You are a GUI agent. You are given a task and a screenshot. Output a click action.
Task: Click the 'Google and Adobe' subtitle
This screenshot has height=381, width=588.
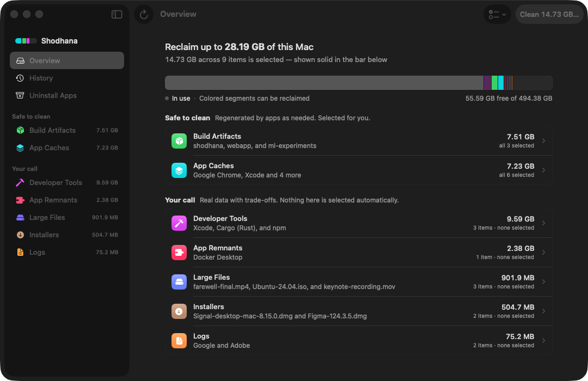coord(222,346)
